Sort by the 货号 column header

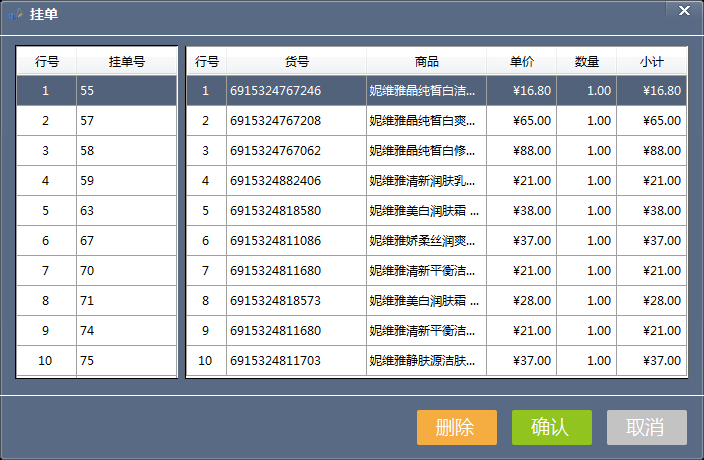[296, 62]
